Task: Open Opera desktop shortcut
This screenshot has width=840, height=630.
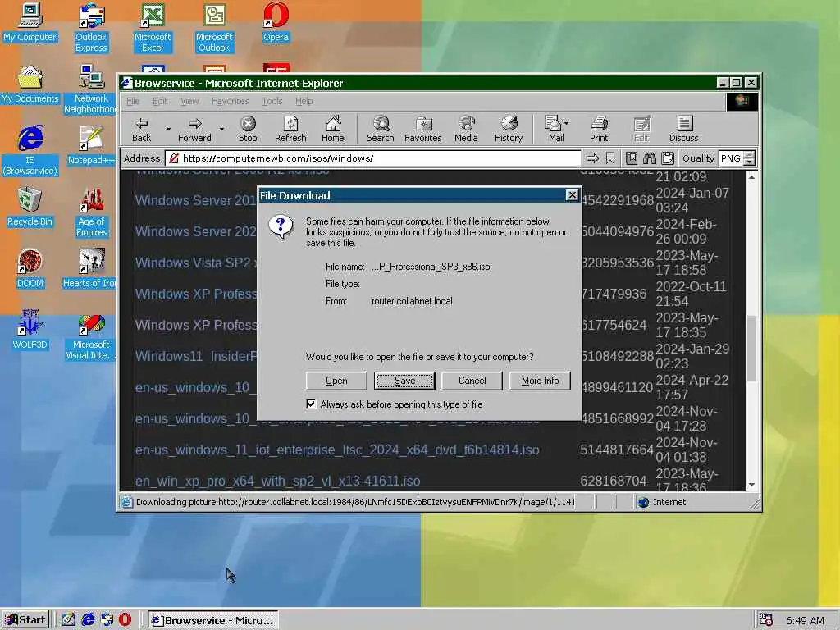Action: pos(276,22)
